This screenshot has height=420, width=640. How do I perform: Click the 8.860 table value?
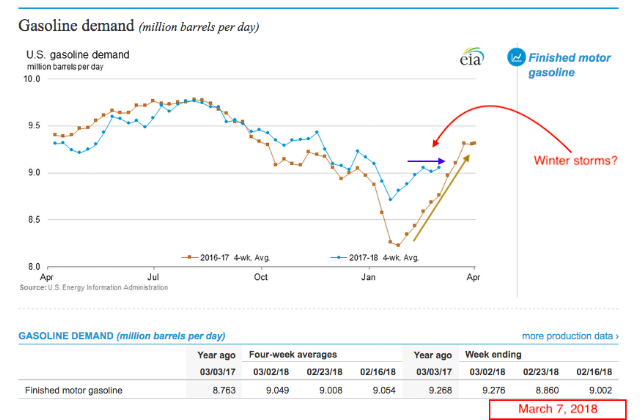pyautogui.click(x=547, y=390)
